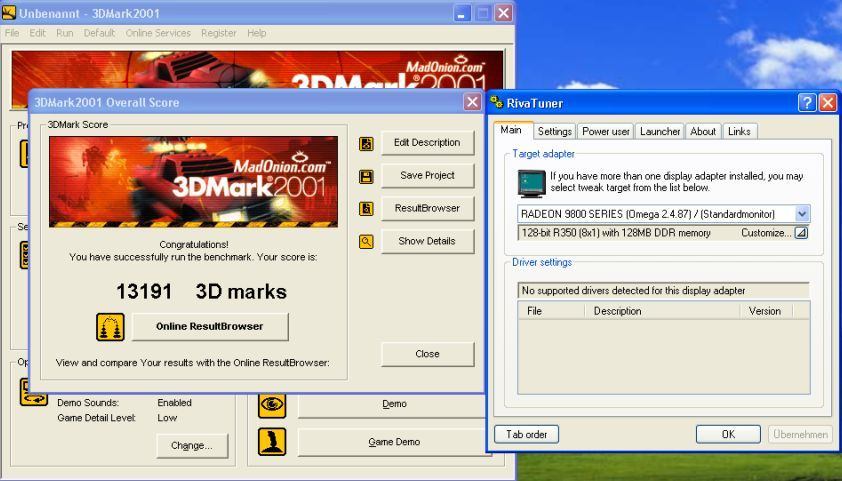The width and height of the screenshot is (842, 481).
Task: Click the 3DMark2001 banner in score dialog
Action: (x=193, y=181)
